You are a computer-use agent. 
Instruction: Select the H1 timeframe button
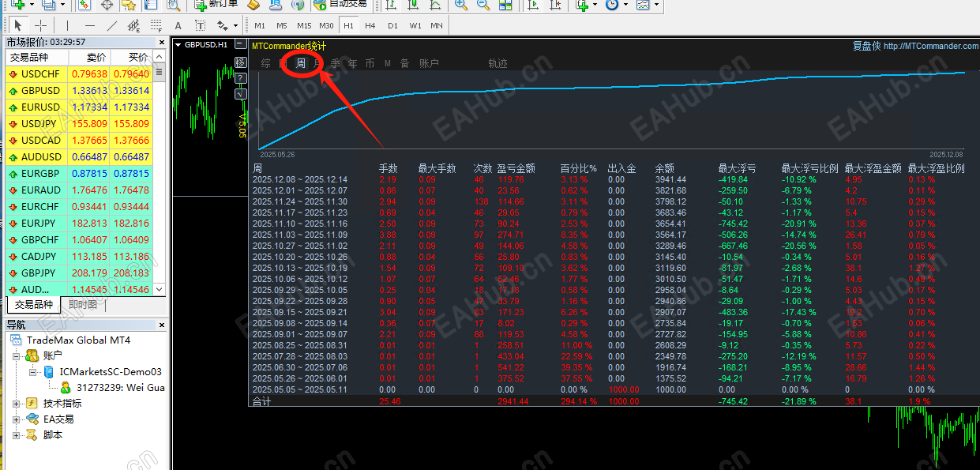click(348, 26)
